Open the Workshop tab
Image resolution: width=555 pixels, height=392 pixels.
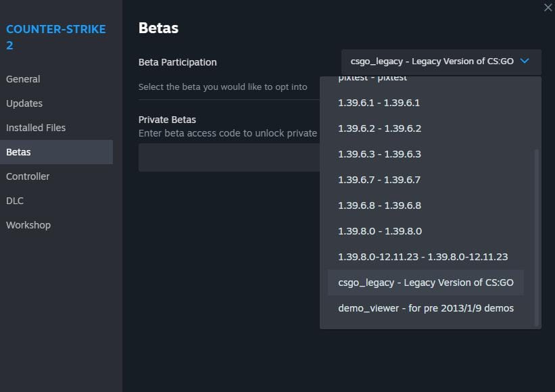tap(28, 225)
